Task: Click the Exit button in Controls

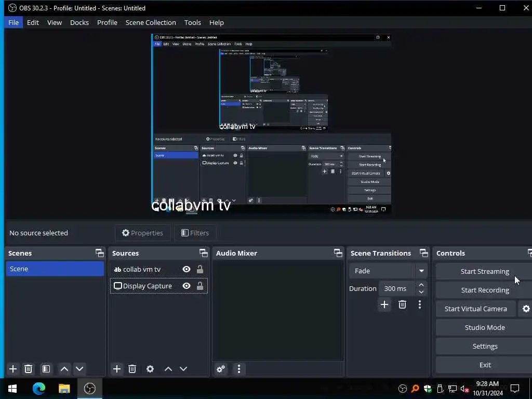Action: tap(485, 365)
